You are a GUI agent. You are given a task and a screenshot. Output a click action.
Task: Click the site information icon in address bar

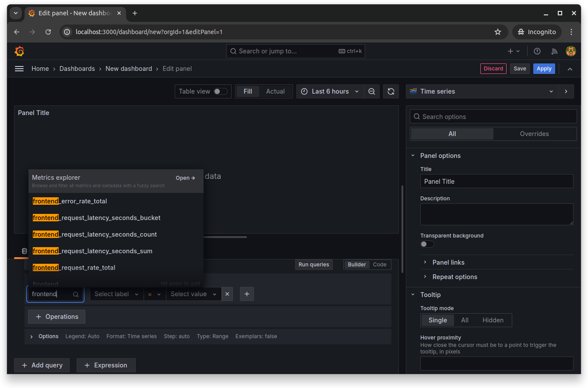click(x=67, y=32)
